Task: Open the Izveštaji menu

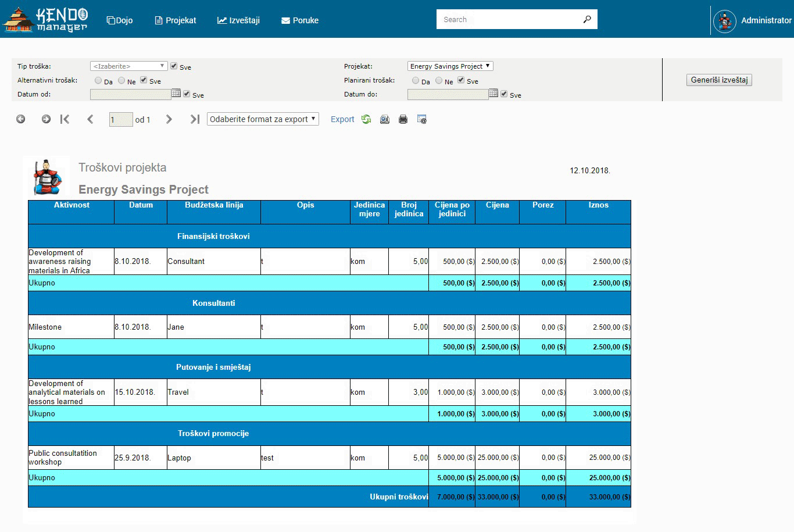Action: point(238,20)
